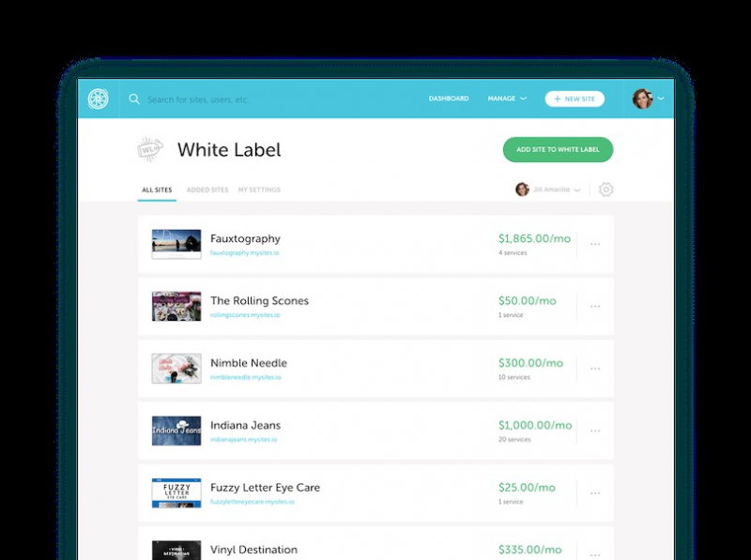This screenshot has height=560, width=751.
Task: Open the user avatar in top bar
Action: 642,98
